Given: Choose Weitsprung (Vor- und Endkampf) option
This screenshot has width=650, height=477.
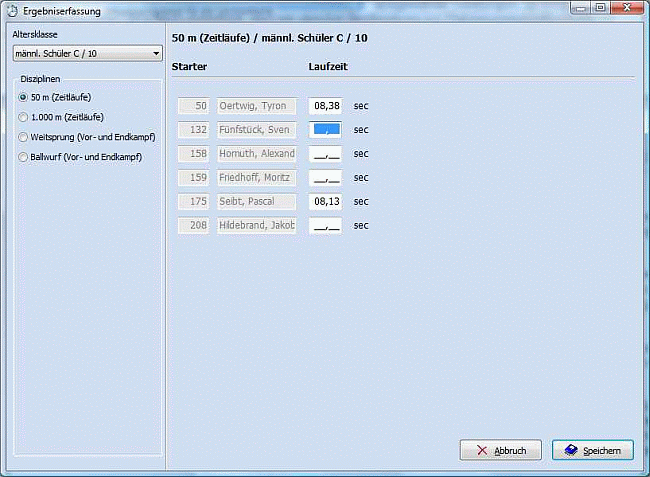Looking at the screenshot, I should point(23,137).
